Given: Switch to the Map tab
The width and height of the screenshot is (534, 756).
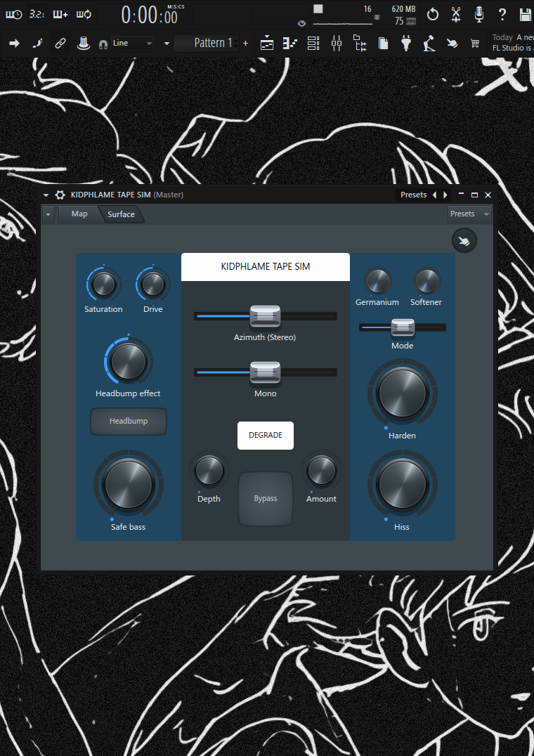Looking at the screenshot, I should [79, 214].
